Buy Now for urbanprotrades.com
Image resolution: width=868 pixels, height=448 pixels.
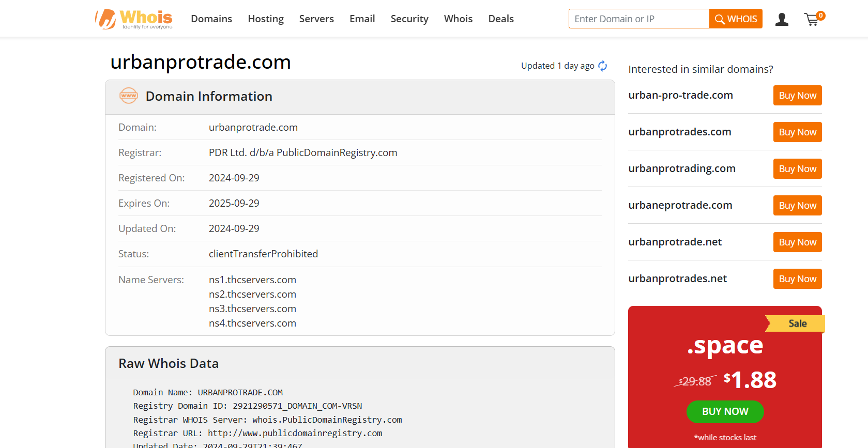coord(797,132)
